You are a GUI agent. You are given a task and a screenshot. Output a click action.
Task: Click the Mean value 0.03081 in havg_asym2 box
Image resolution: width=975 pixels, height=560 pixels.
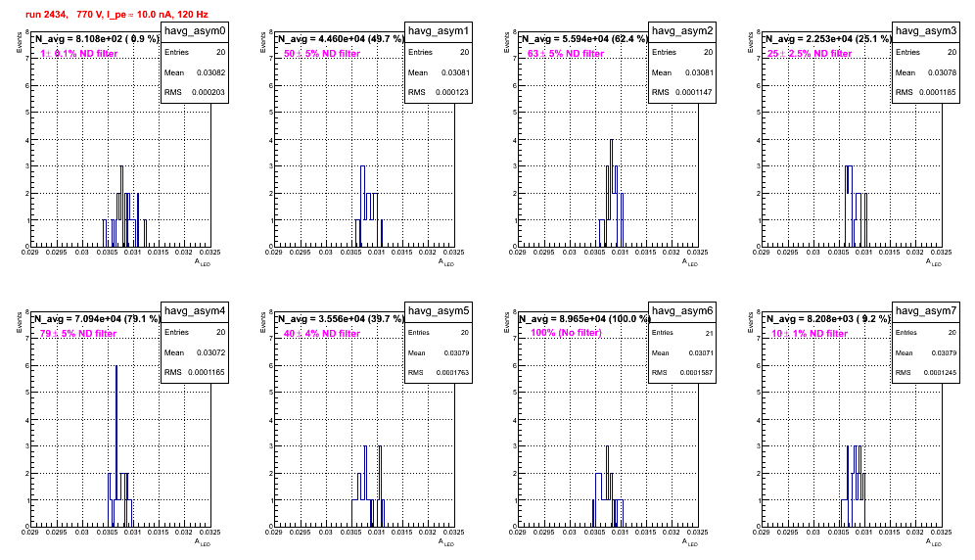(x=699, y=72)
